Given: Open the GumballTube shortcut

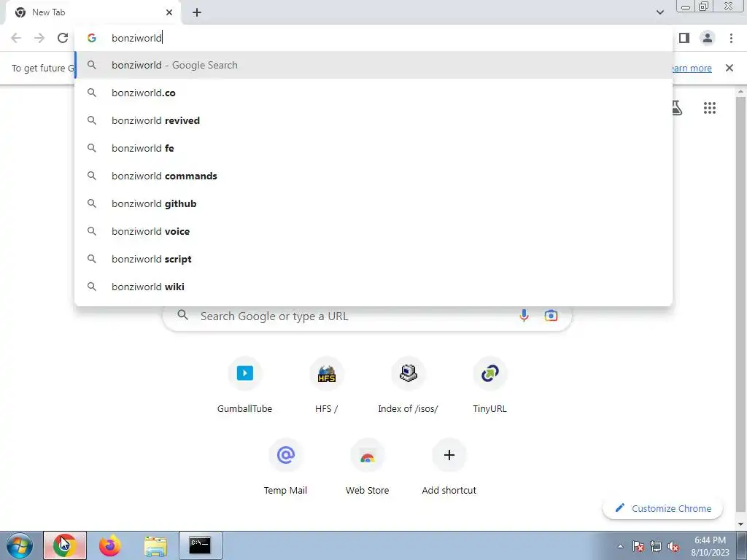Looking at the screenshot, I should [x=245, y=386].
